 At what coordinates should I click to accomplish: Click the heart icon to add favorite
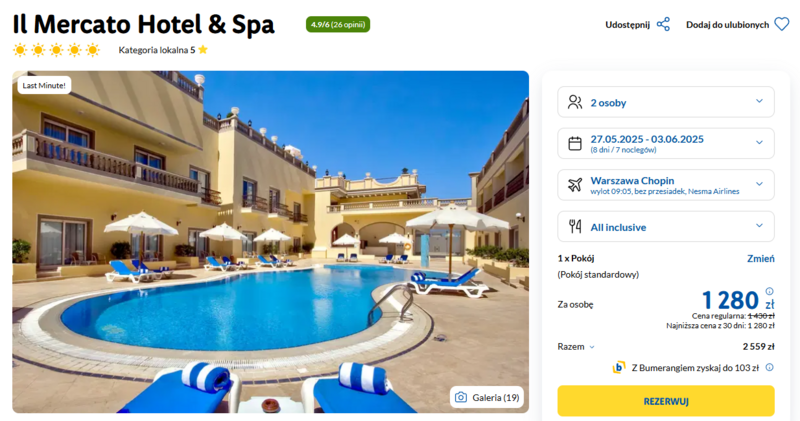782,24
